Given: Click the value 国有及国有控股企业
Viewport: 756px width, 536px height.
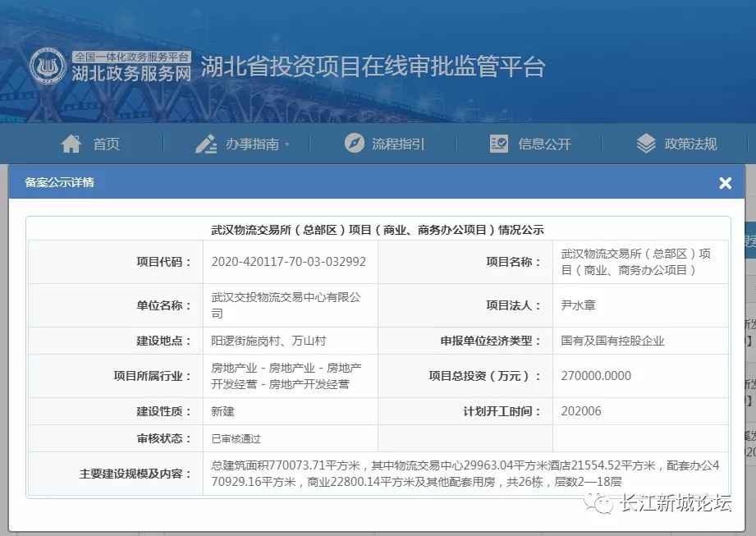Looking at the screenshot, I should click(612, 341).
